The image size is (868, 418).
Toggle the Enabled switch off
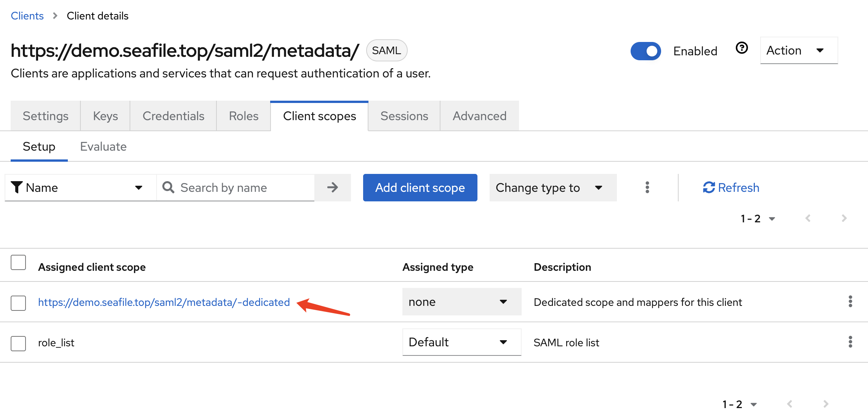pyautogui.click(x=645, y=51)
